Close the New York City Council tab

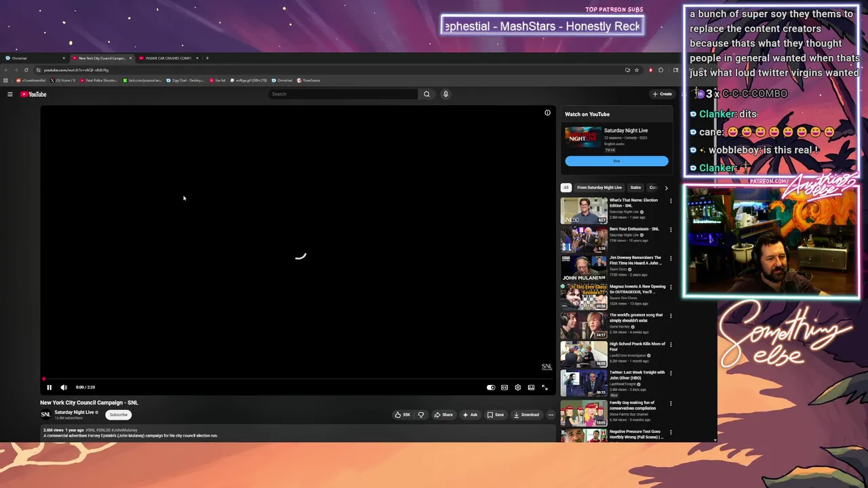click(130, 58)
